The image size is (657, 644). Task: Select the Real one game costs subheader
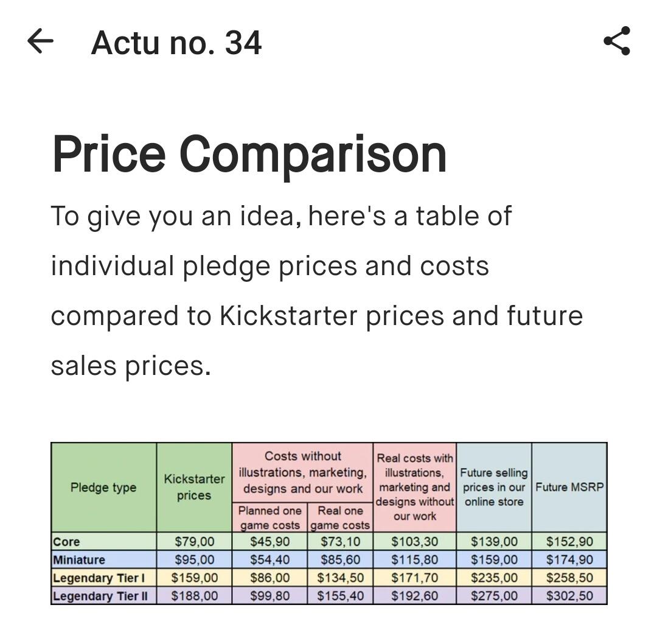coord(340,517)
